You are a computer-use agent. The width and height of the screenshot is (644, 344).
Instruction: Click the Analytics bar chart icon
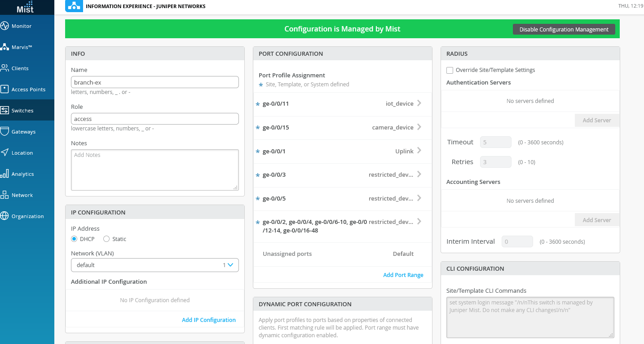[x=5, y=174]
